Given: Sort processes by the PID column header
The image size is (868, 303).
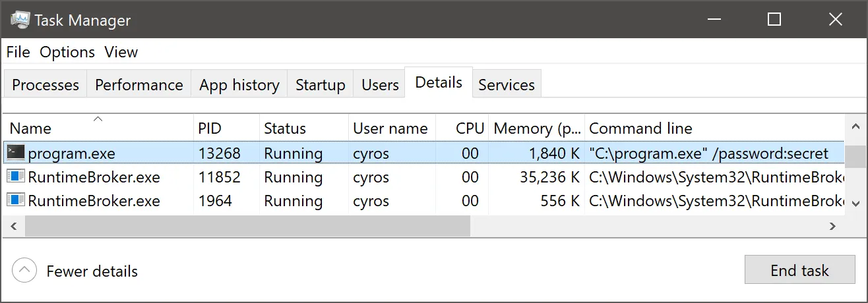Looking at the screenshot, I should [x=210, y=128].
